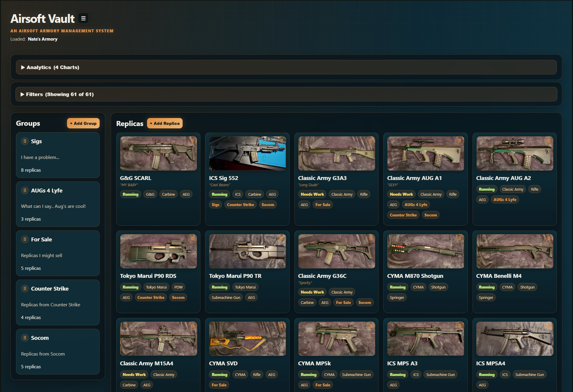Expand the Analytics (4 Charts) section
This screenshot has width=573, height=392.
pos(286,67)
